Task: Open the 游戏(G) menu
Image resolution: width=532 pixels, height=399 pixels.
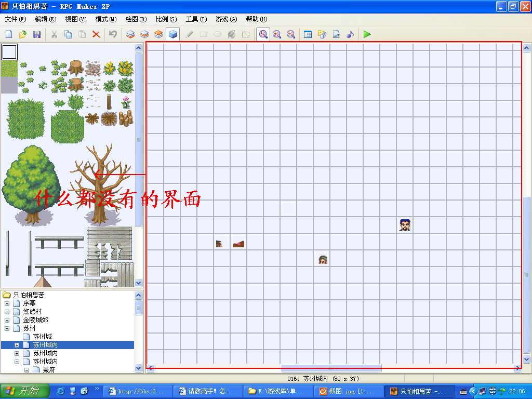Action: click(227, 19)
